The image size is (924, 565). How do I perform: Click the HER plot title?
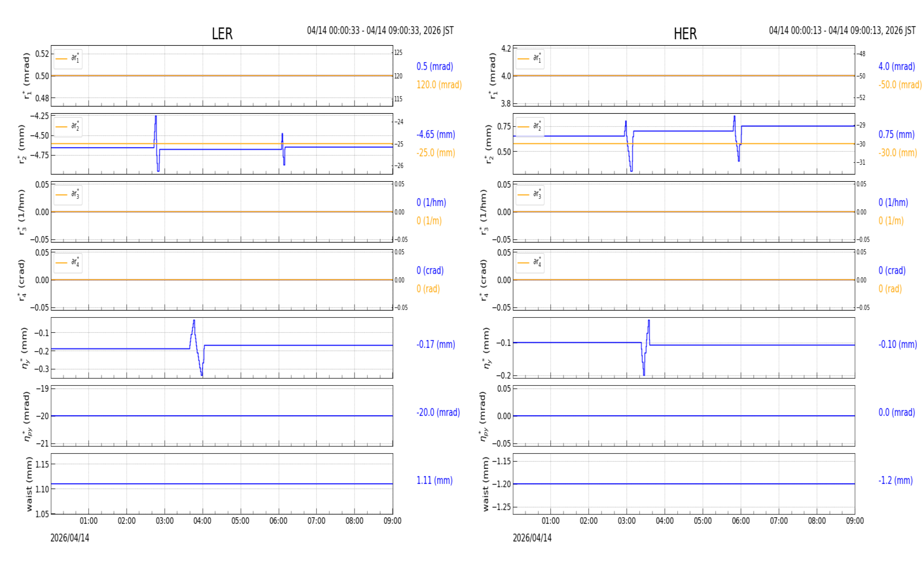pyautogui.click(x=685, y=34)
